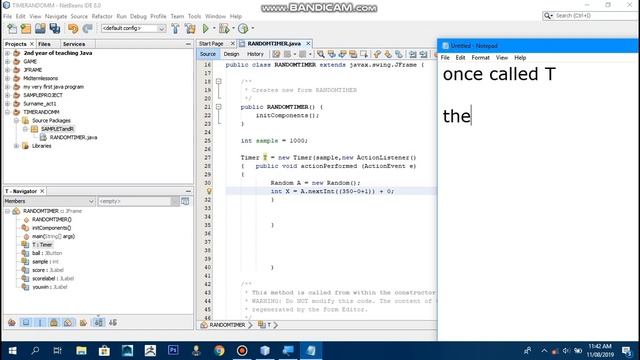Toggle Sort by Name in Navigator
This screenshot has height=360, width=640.
98,322
